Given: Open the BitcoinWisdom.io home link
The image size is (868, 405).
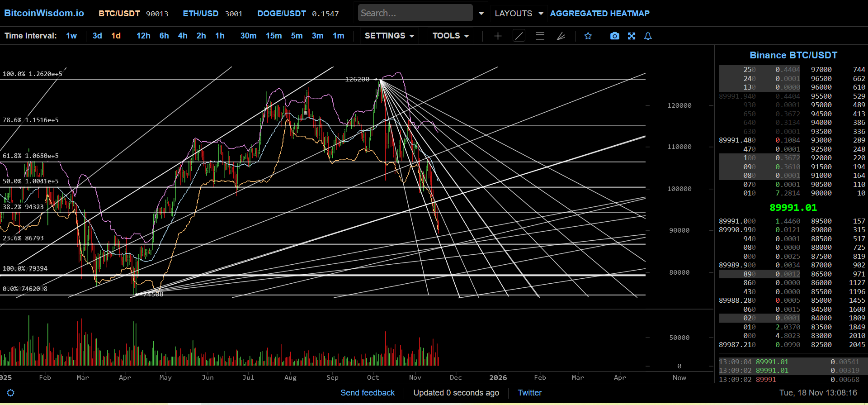Looking at the screenshot, I should pos(44,13).
